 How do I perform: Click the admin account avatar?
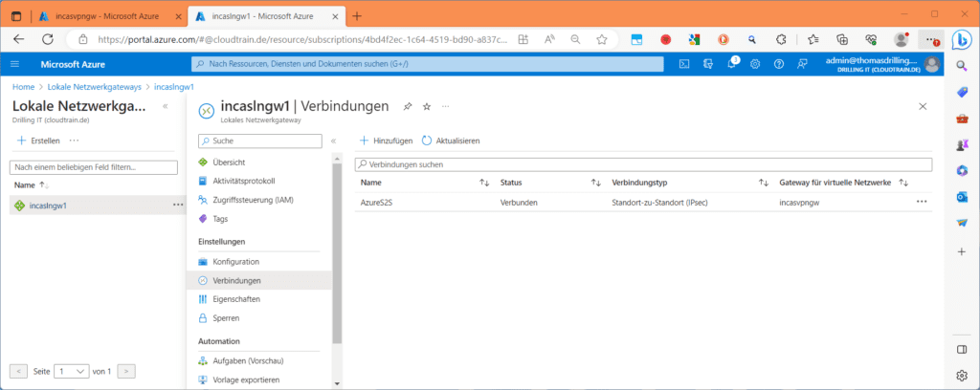click(x=931, y=64)
